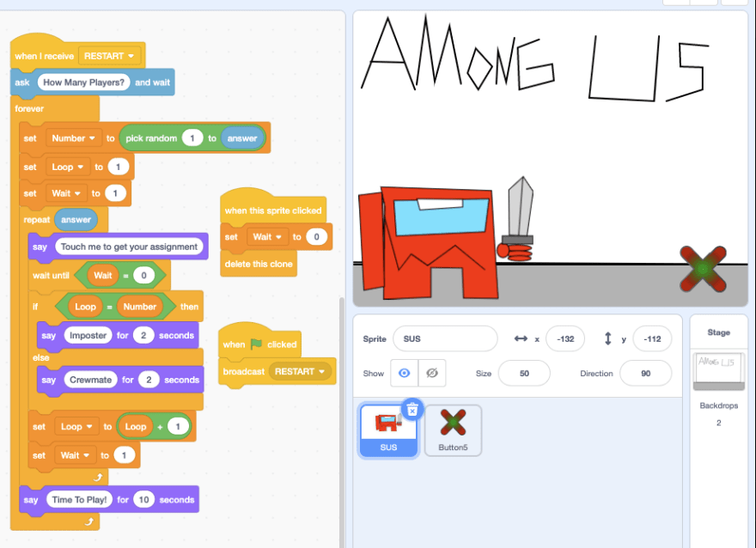Open the Wait dropdown in the 'set Wait to 0' block

[x=267, y=237]
